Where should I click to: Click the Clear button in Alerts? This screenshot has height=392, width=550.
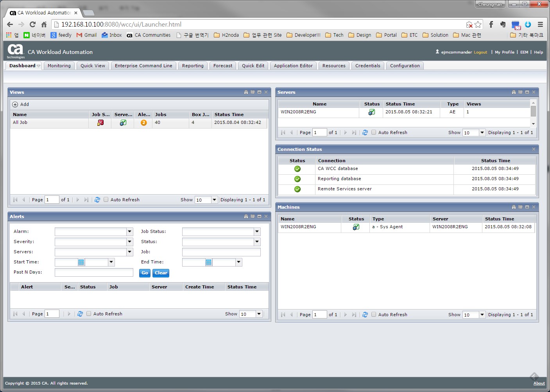coord(161,273)
